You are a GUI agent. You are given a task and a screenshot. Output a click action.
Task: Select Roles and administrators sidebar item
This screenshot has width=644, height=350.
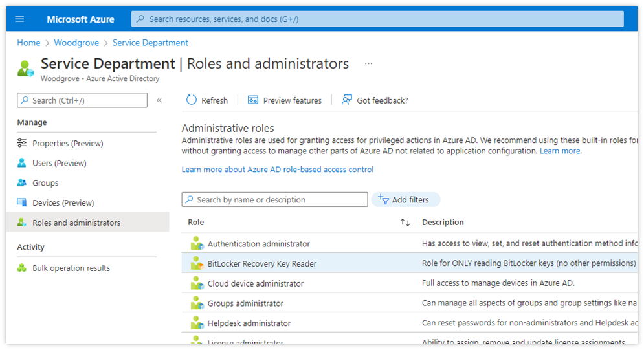point(76,223)
